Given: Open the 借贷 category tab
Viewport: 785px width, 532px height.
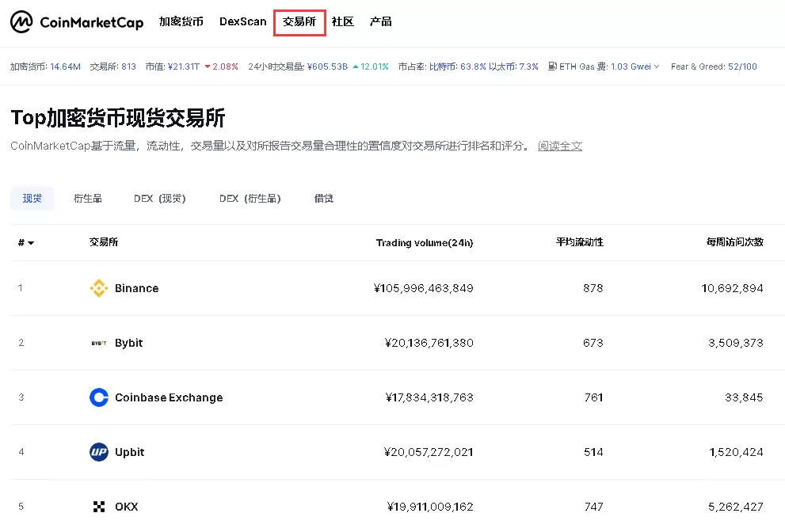Looking at the screenshot, I should (323, 198).
